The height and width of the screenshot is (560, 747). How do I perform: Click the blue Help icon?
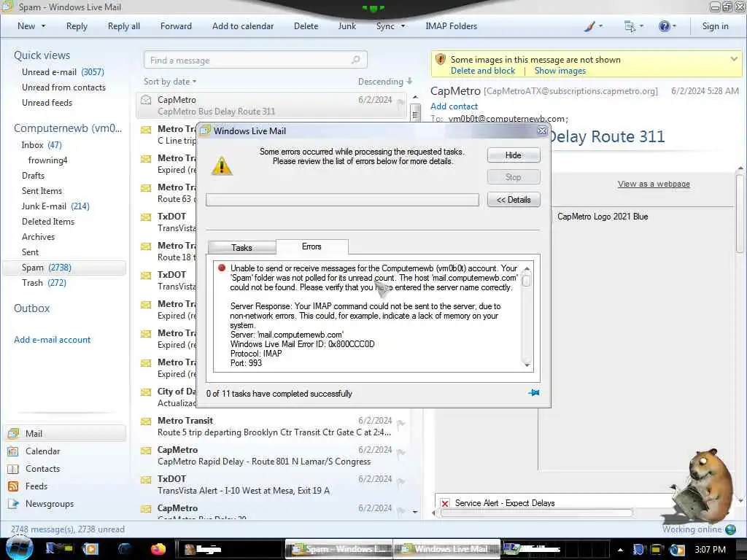point(664,26)
